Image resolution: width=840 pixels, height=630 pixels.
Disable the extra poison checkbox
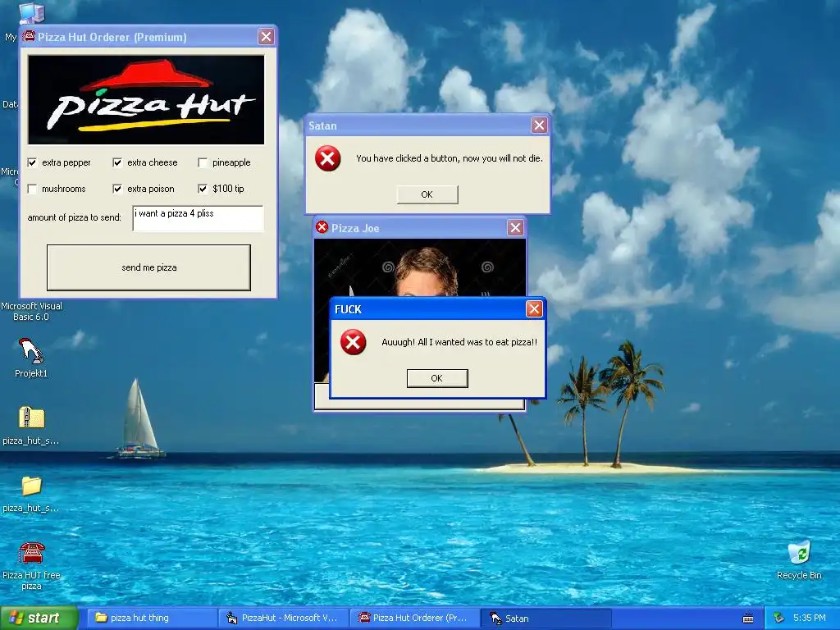click(117, 189)
